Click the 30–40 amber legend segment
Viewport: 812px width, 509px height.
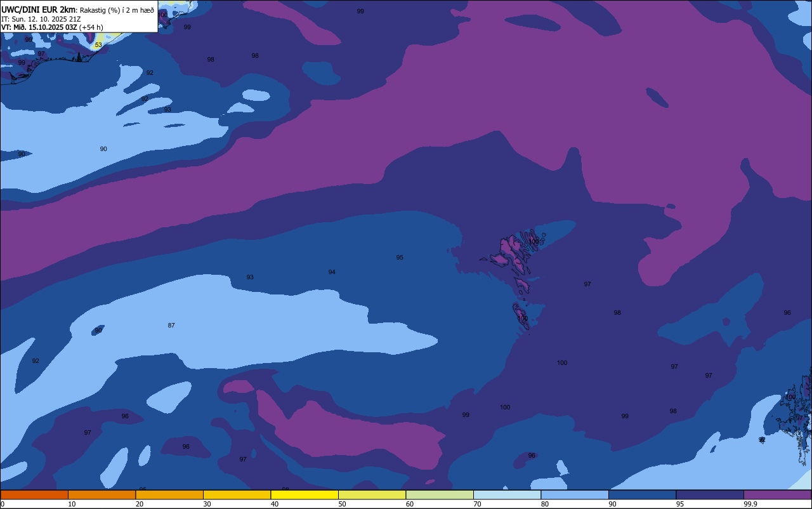coord(237,494)
